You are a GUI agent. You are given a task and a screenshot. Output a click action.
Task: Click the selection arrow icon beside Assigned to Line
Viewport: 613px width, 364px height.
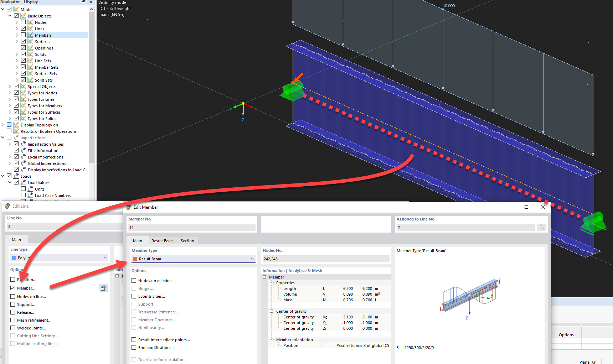tap(541, 227)
